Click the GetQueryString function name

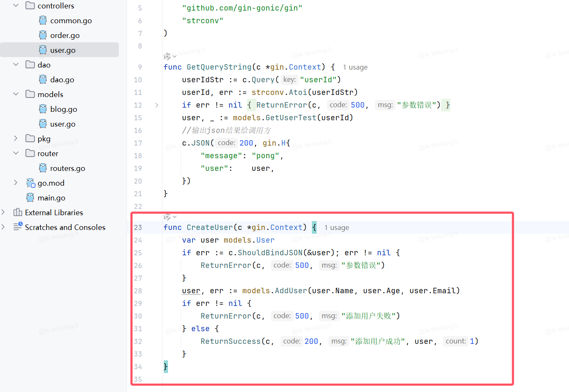[219, 67]
